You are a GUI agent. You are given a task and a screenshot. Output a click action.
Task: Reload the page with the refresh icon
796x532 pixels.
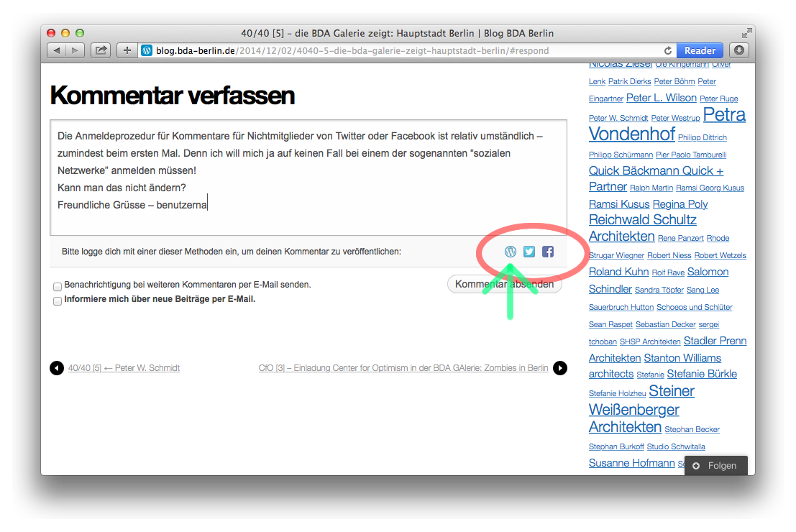[668, 51]
